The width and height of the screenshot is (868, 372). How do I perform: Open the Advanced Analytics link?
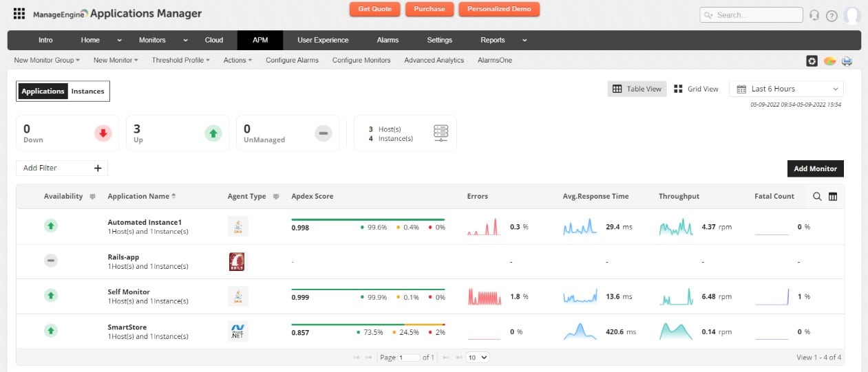pos(434,61)
